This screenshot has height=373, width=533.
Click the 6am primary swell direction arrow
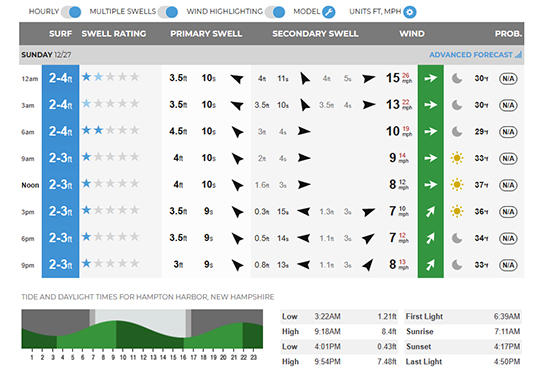tap(237, 132)
